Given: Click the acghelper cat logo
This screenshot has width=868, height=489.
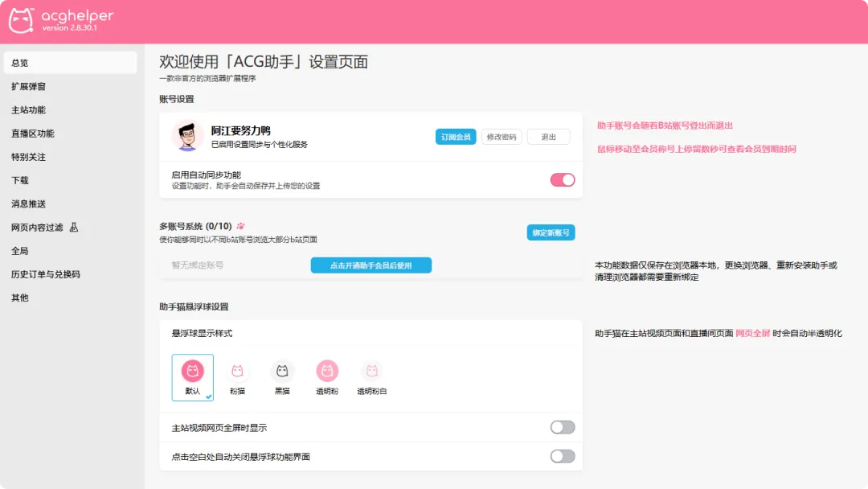Looking at the screenshot, I should coord(21,21).
